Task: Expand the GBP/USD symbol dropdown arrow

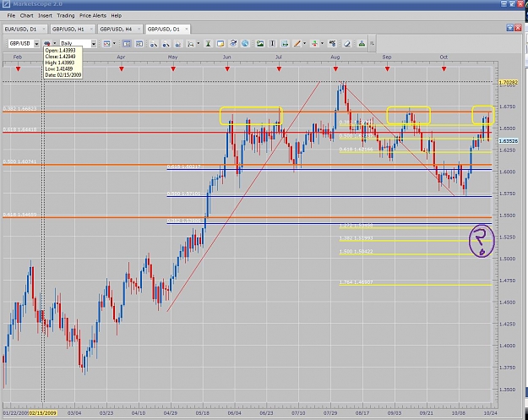Action: [x=36, y=44]
